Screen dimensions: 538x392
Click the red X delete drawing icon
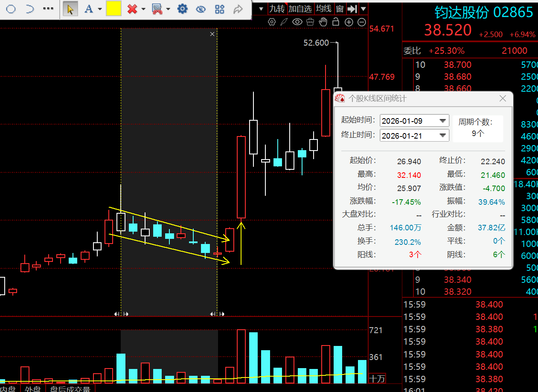(x=132, y=9)
